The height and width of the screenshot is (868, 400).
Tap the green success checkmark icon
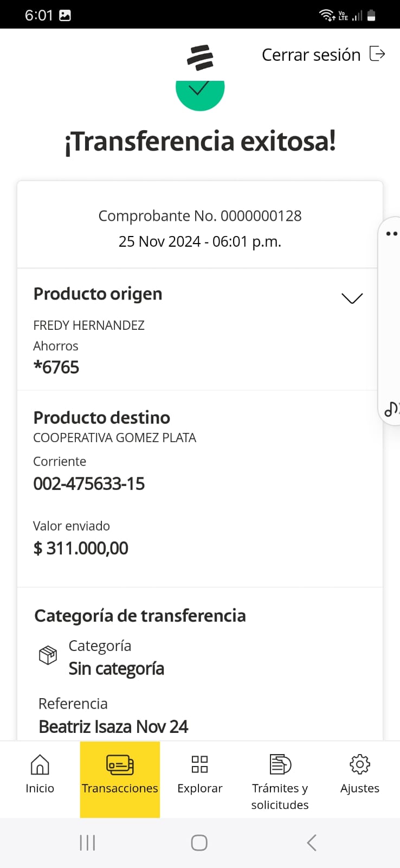(199, 92)
